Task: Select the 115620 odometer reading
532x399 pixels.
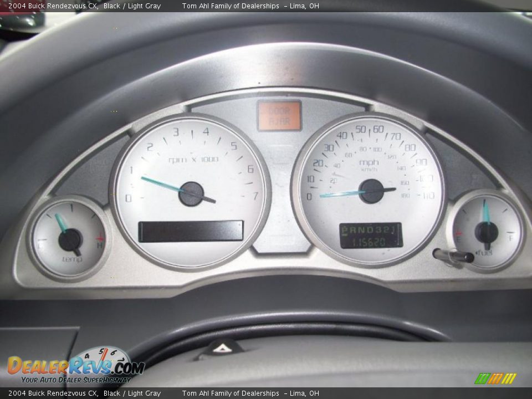Action: [x=370, y=242]
